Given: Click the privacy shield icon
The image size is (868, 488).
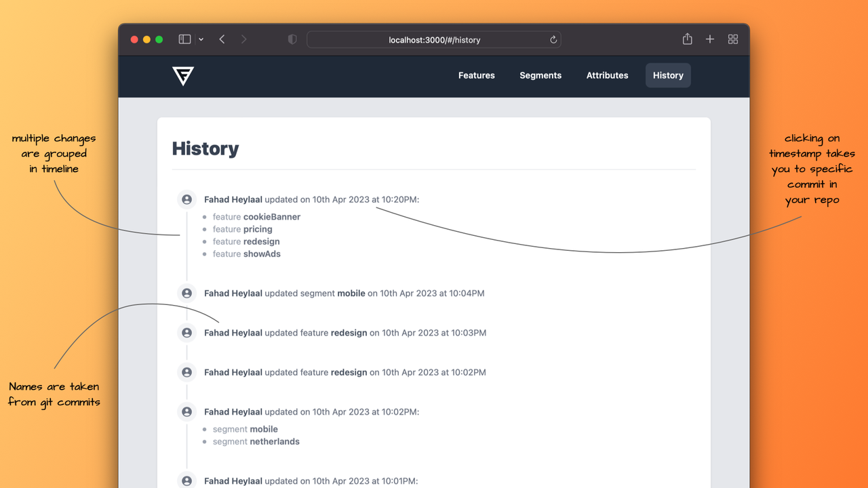Looking at the screenshot, I should click(x=292, y=39).
